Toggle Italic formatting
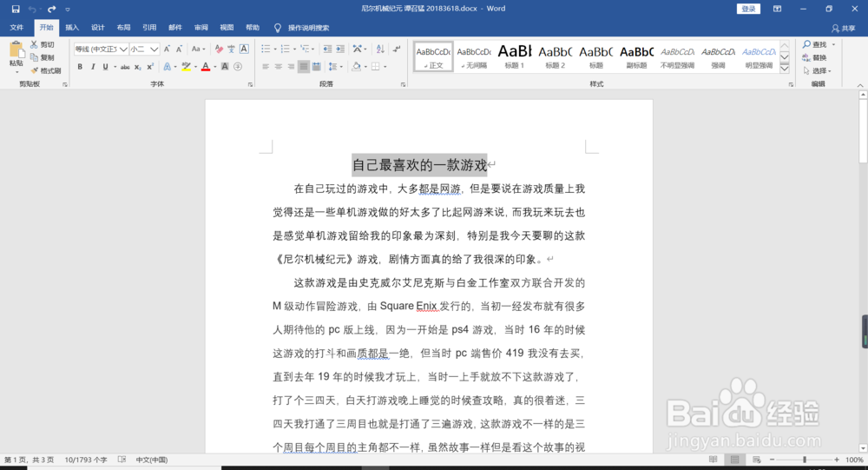This screenshot has height=470, width=868. 93,67
